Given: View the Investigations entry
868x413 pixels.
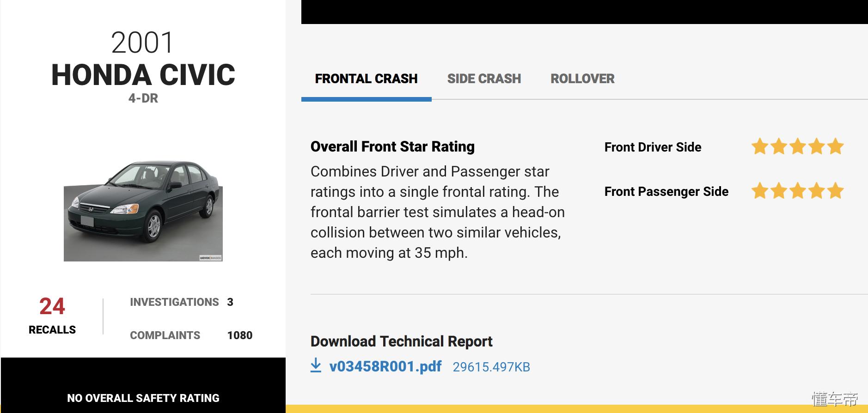Looking at the screenshot, I should click(x=174, y=302).
